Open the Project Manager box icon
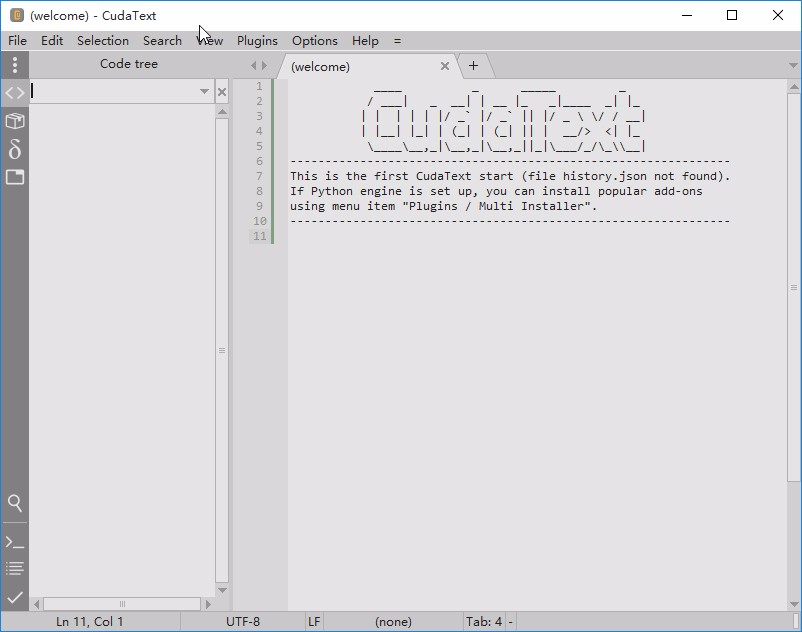The height and width of the screenshot is (632, 802). coord(15,121)
